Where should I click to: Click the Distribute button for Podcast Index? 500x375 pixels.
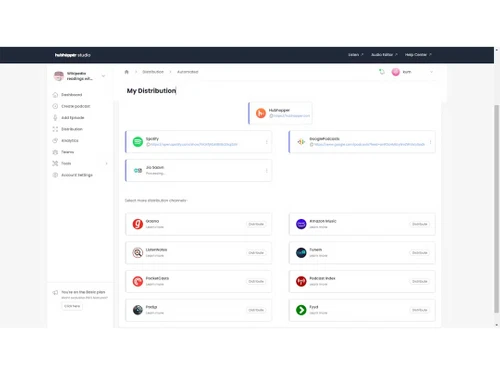[x=420, y=281]
